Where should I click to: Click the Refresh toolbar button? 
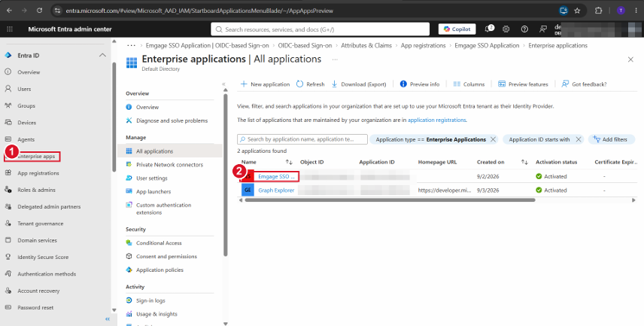tap(310, 84)
